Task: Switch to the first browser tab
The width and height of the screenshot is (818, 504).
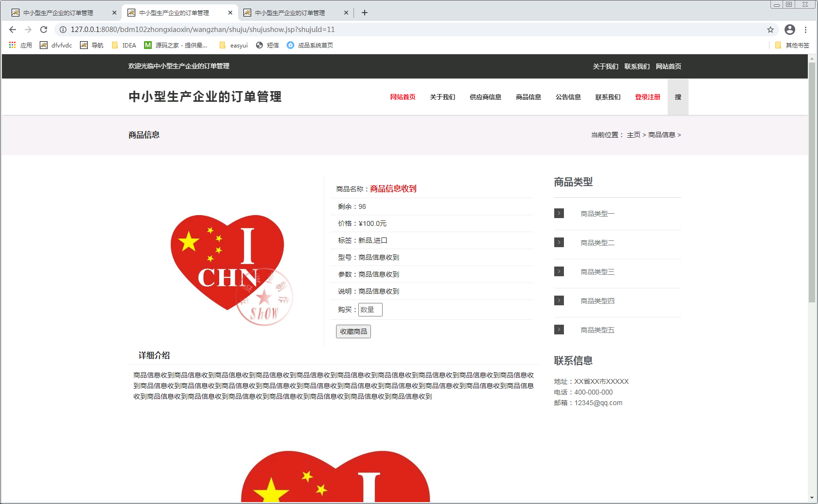Action: coord(58,13)
